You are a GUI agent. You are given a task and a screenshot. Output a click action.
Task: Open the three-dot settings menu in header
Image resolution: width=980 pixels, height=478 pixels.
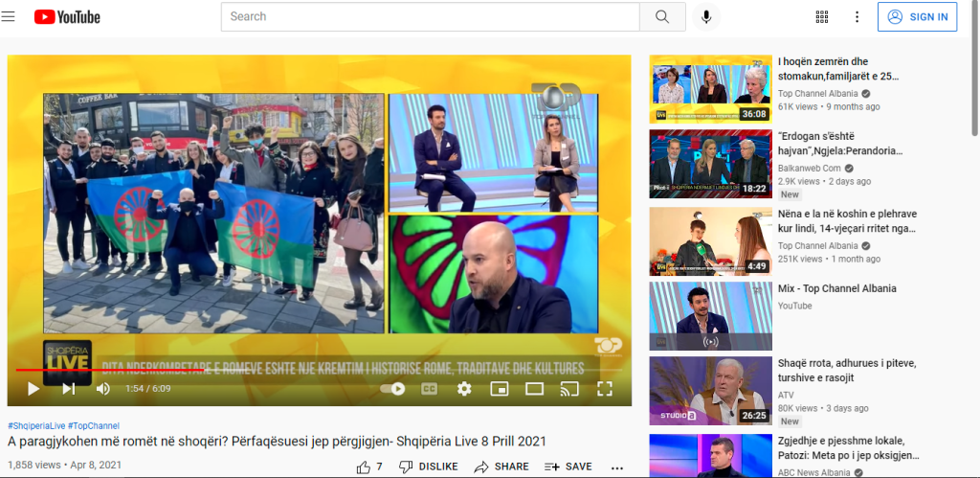tap(857, 17)
